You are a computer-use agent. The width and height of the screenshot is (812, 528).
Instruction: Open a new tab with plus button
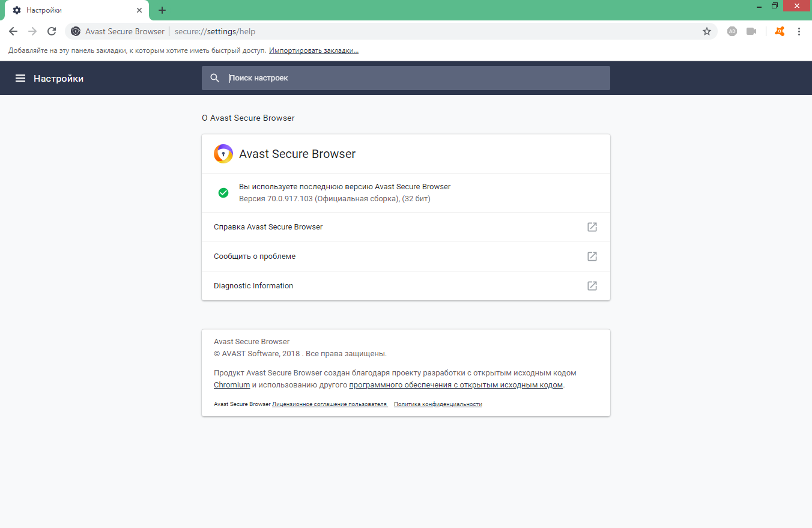click(x=162, y=10)
